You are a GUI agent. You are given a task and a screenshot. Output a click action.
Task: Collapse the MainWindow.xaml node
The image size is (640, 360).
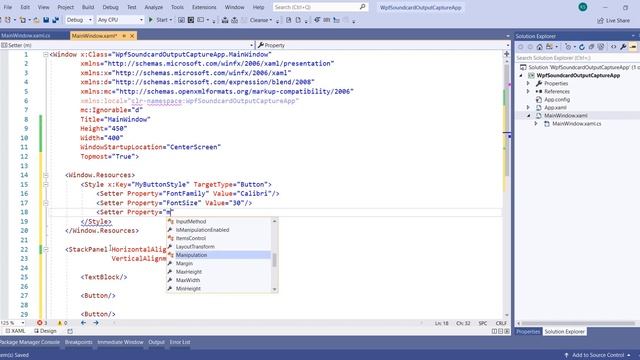529,116
